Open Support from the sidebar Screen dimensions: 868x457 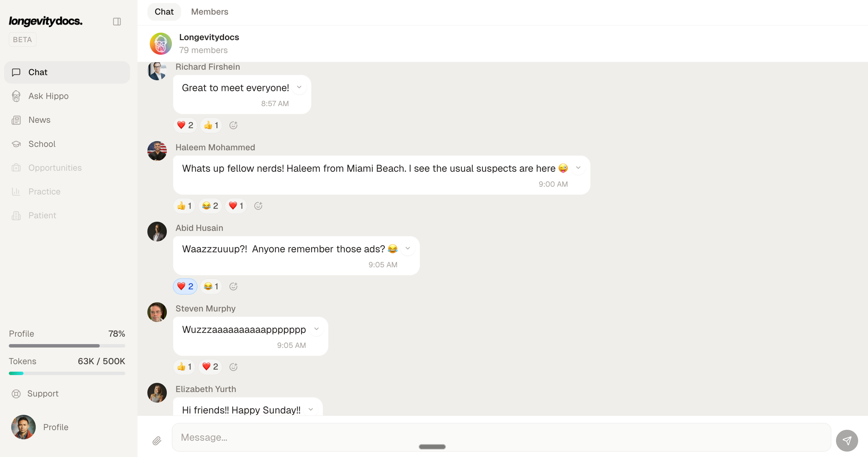coord(43,393)
